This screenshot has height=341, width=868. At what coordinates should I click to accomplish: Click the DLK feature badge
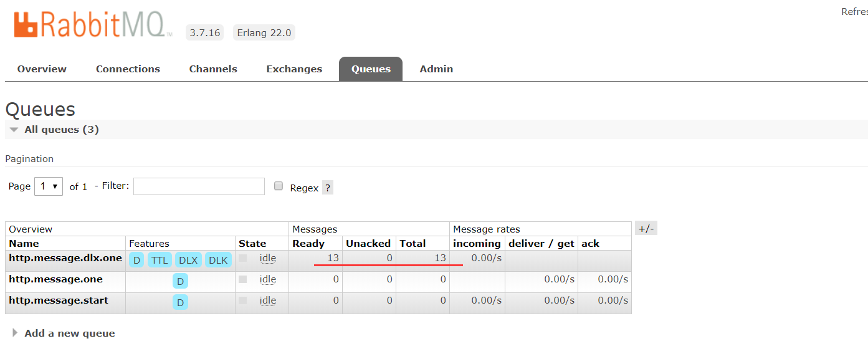(218, 260)
